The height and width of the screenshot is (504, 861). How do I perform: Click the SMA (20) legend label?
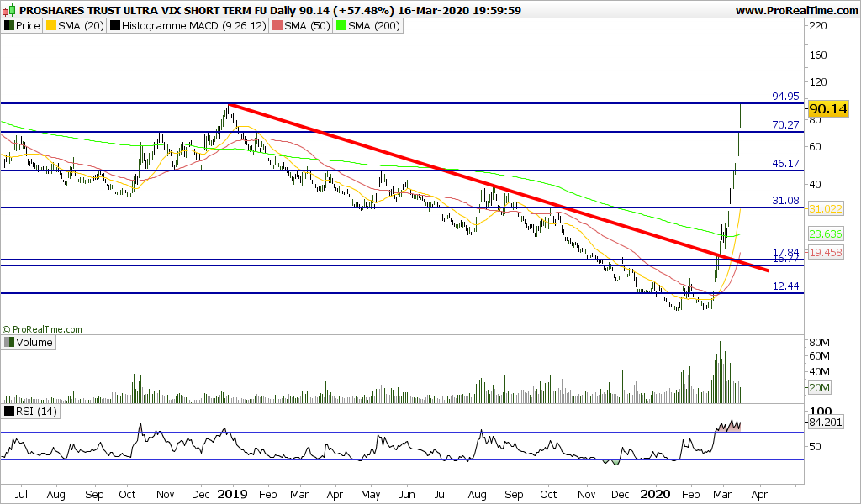click(x=81, y=26)
